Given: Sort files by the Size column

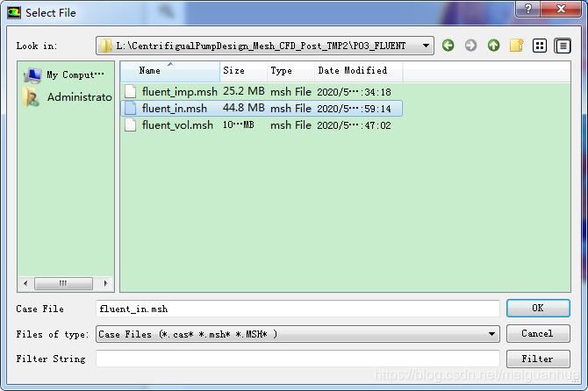Looking at the screenshot, I should (242, 71).
